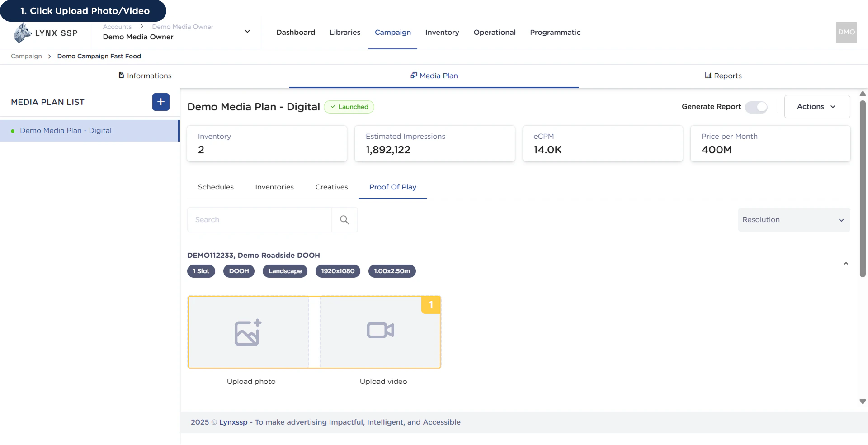868x445 pixels.
Task: Open the DMO profile avatar
Action: pyautogui.click(x=846, y=32)
